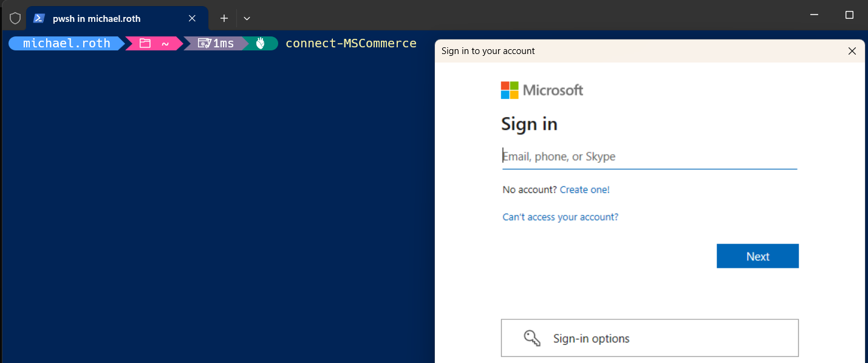The width and height of the screenshot is (868, 363).
Task: Click the key icon beside Sign-in options
Action: tap(532, 338)
